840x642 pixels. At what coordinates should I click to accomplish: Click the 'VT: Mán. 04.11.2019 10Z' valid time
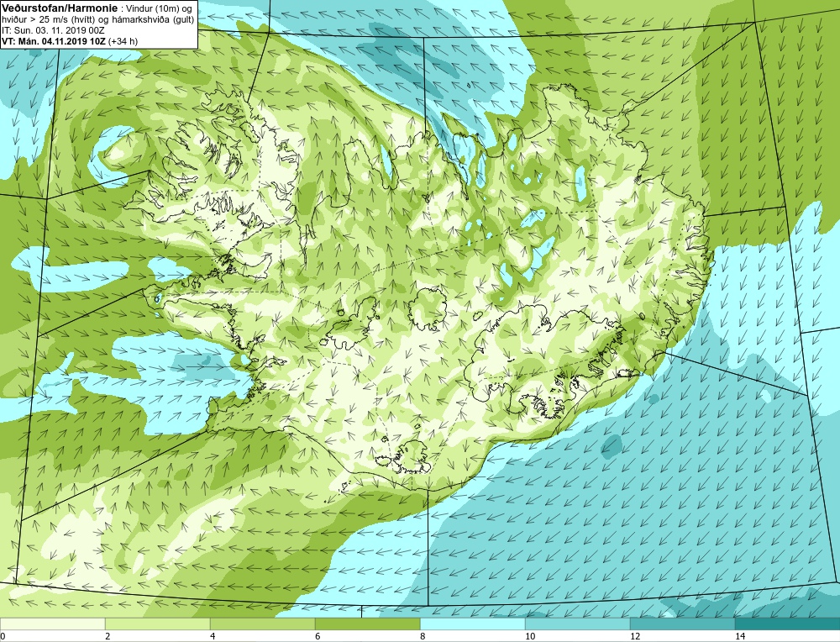pos(54,41)
